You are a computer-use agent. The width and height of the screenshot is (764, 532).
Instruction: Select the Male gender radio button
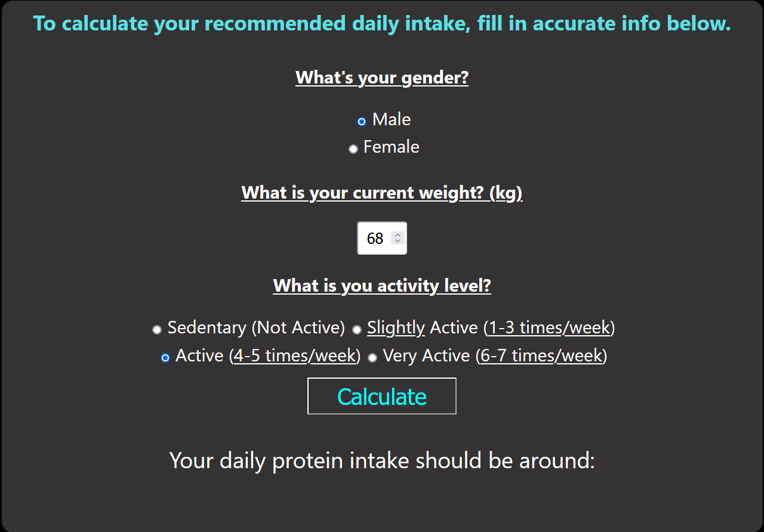click(x=361, y=121)
